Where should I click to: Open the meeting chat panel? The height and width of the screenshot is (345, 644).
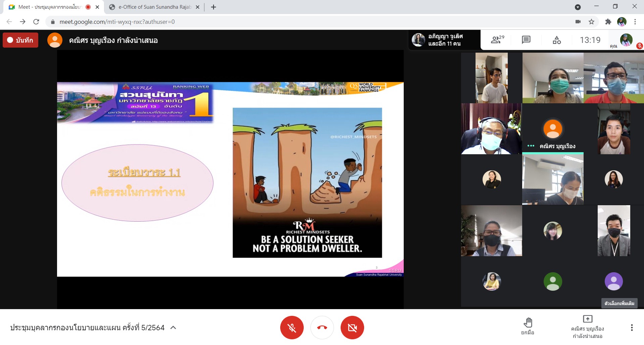pos(526,40)
